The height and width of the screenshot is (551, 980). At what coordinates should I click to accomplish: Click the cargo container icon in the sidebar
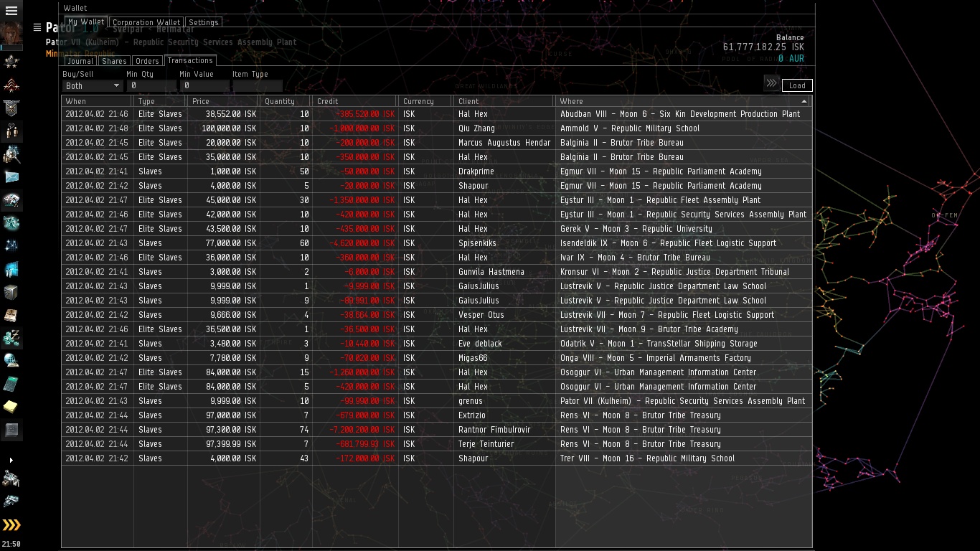click(x=11, y=292)
